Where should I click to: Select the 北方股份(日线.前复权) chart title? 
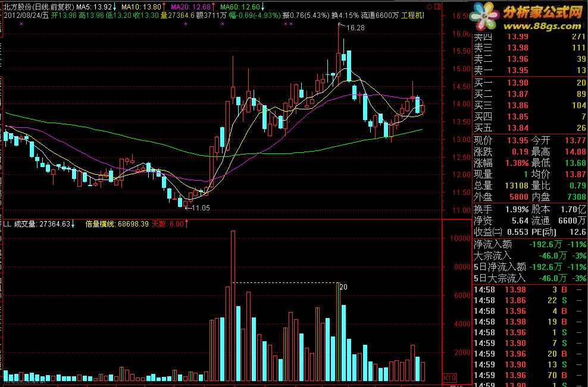tap(39, 7)
